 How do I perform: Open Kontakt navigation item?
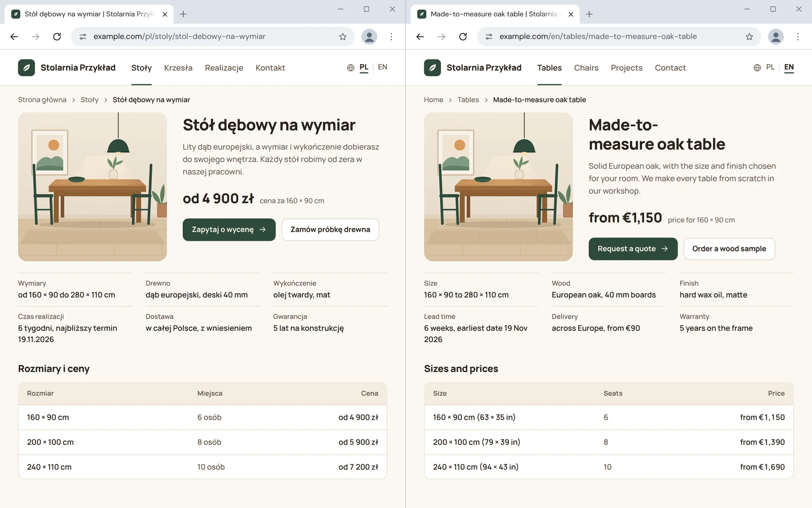click(x=270, y=68)
